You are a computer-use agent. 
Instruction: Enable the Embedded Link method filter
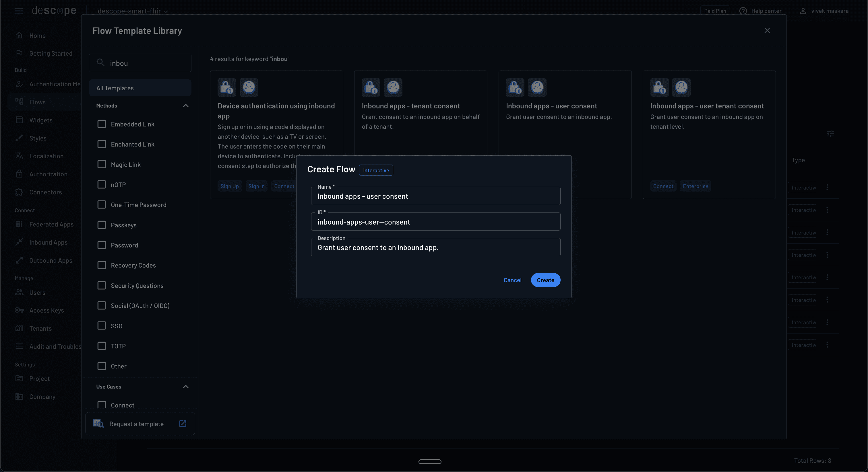pos(102,124)
